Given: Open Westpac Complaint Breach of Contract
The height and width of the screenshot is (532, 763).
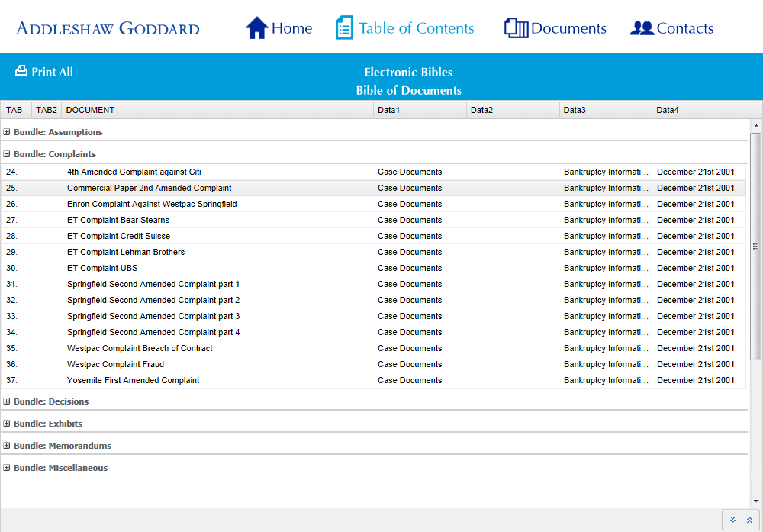Looking at the screenshot, I should tap(140, 349).
